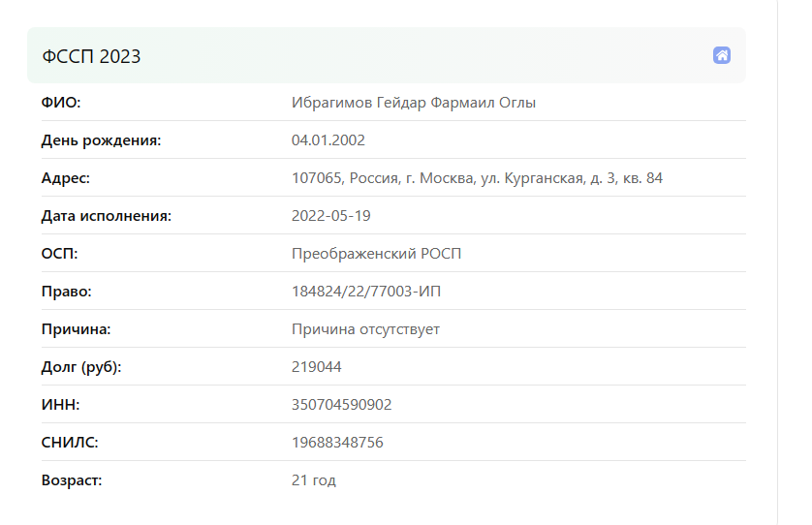Screen dimensions: 812x525
Task: Click the 21 год age value
Action: point(314,480)
